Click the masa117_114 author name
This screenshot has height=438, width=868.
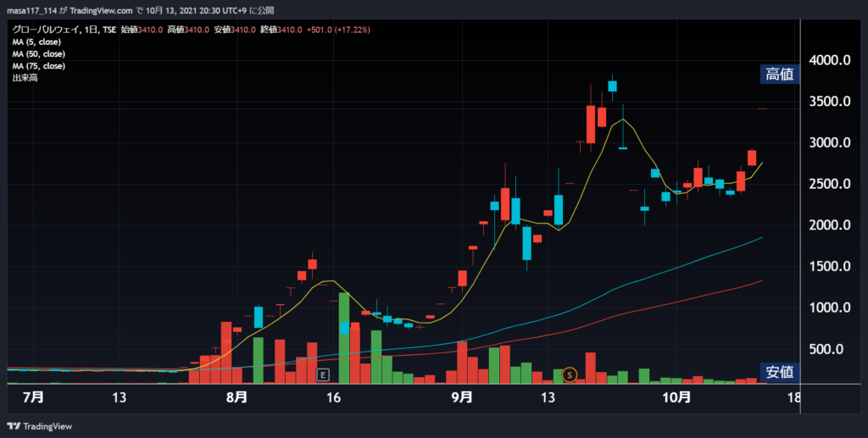(x=31, y=10)
